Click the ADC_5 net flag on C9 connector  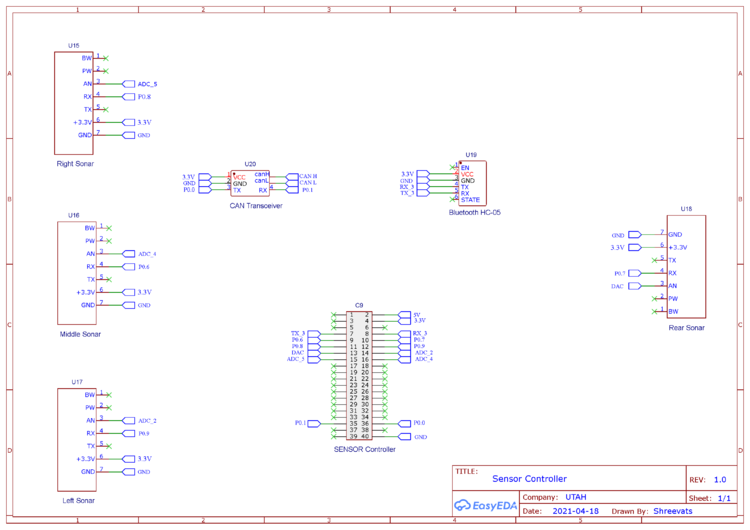[x=314, y=360]
